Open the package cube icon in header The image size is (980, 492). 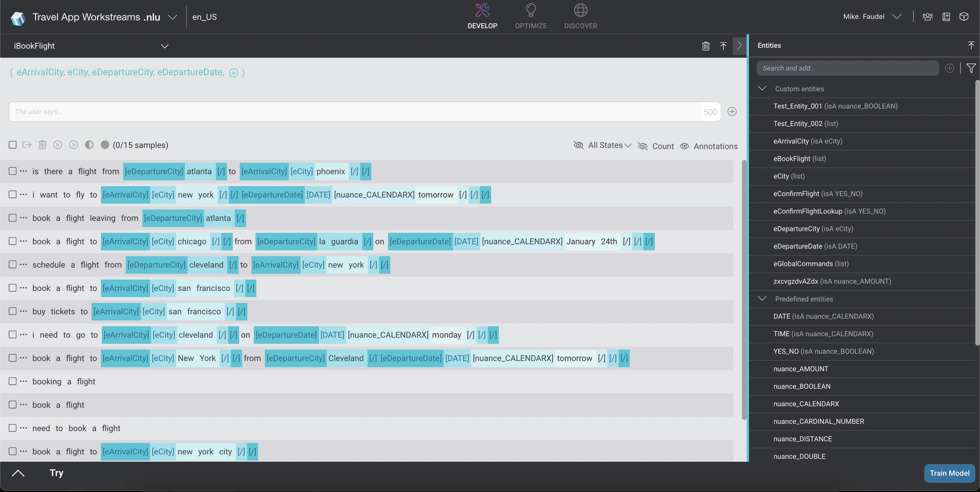pos(964,17)
